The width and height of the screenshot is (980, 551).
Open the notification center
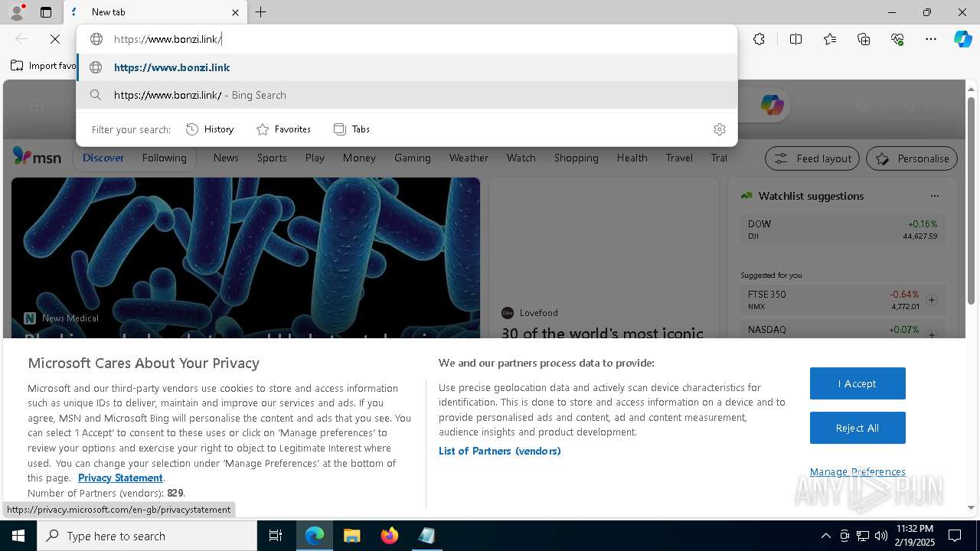tap(955, 536)
